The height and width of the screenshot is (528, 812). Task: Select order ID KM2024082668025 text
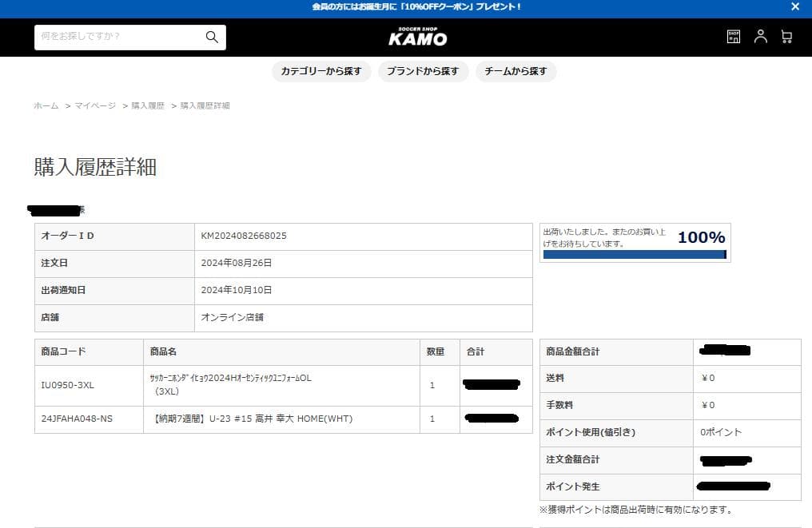244,236
